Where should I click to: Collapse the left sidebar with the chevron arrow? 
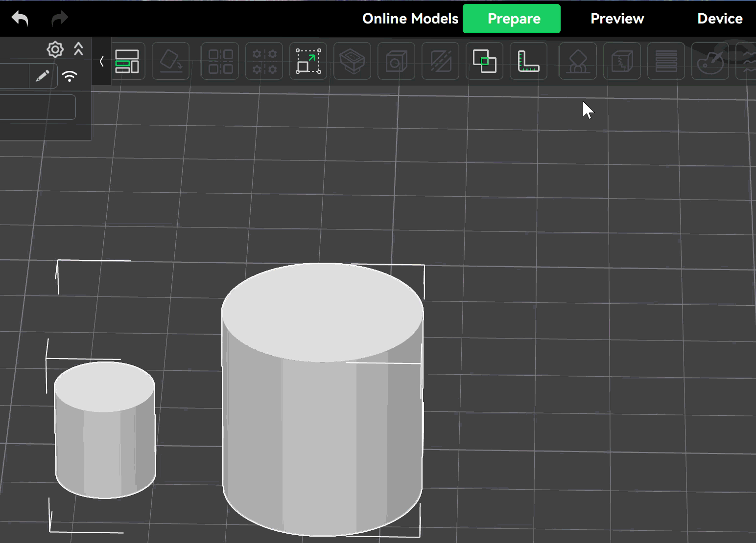101,61
